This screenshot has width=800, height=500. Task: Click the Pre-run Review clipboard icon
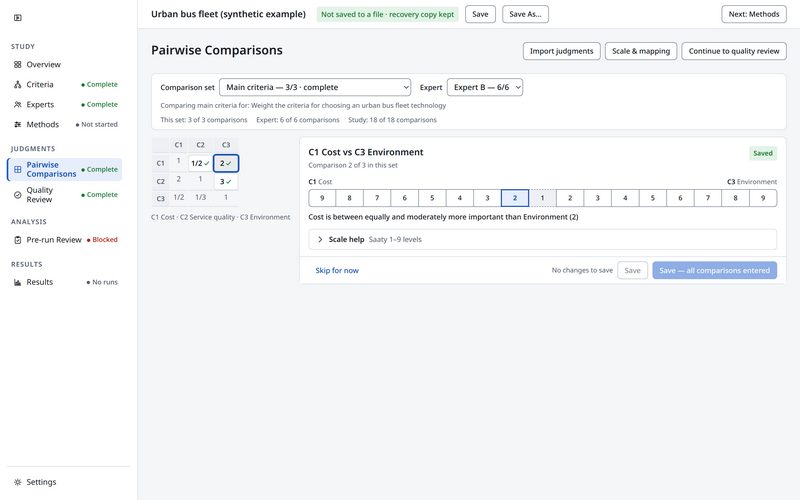tap(18, 240)
